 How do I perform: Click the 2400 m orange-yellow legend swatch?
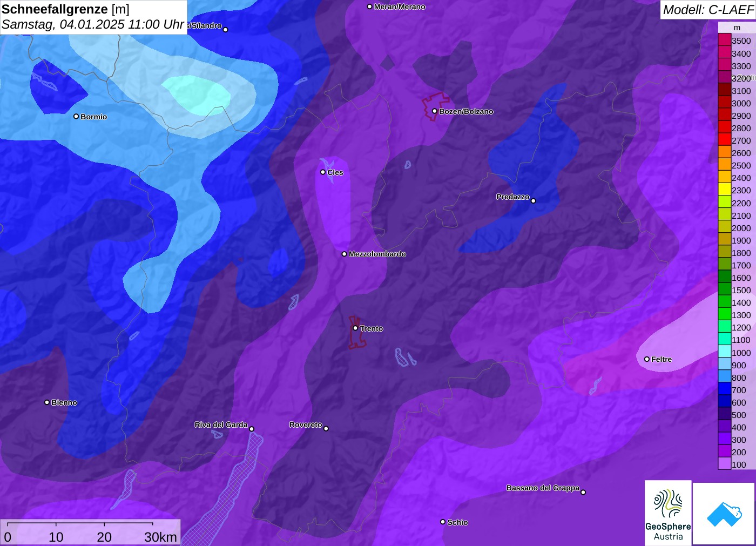click(725, 177)
